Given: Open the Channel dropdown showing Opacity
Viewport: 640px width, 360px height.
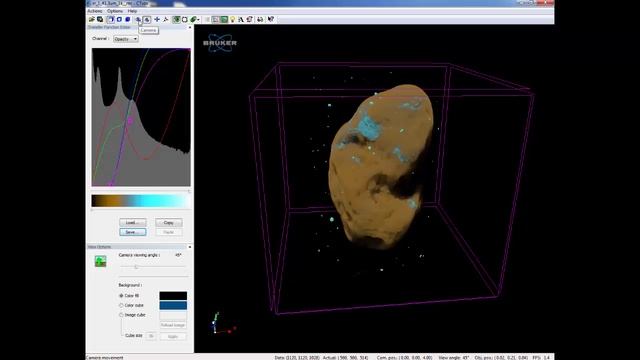Looking at the screenshot, I should [x=126, y=39].
